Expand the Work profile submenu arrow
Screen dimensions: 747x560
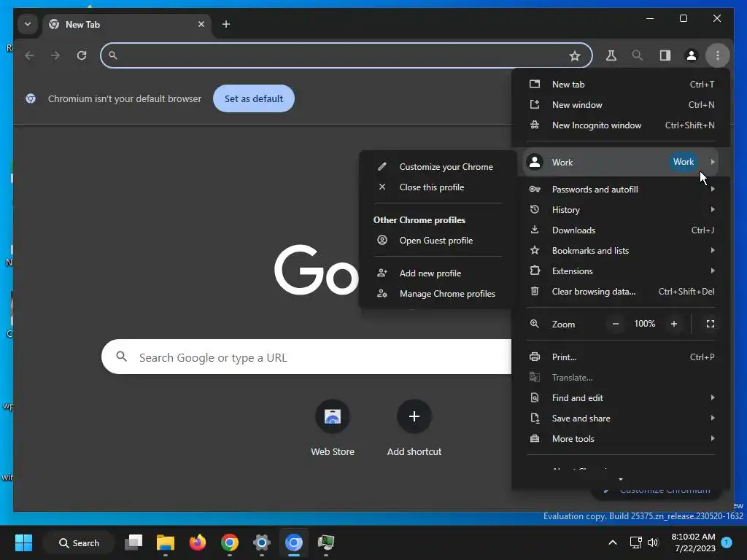click(712, 162)
